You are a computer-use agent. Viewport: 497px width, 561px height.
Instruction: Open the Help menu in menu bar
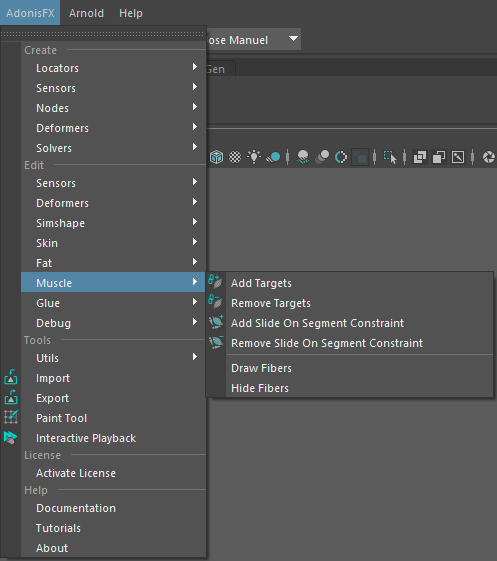point(131,13)
